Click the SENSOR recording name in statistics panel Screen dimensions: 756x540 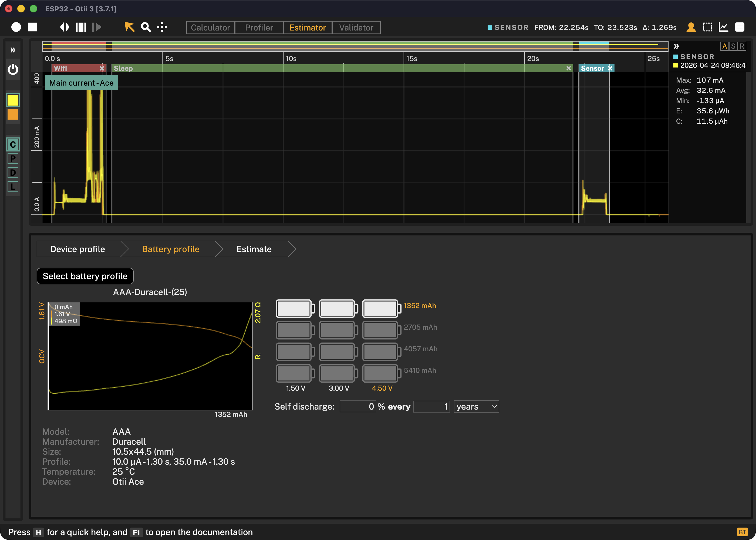[x=697, y=56]
